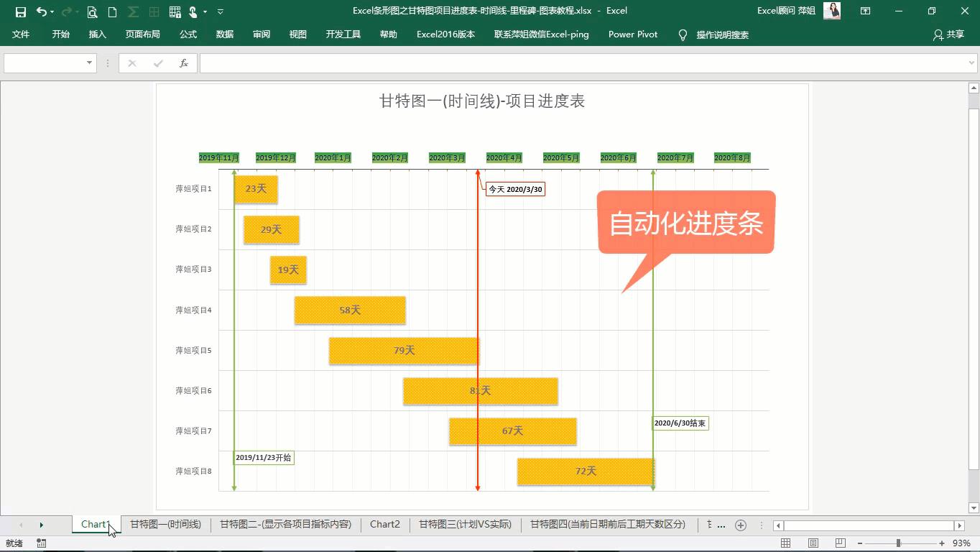Switch to Normal view icon
Image resolution: width=980 pixels, height=552 pixels.
click(x=786, y=543)
